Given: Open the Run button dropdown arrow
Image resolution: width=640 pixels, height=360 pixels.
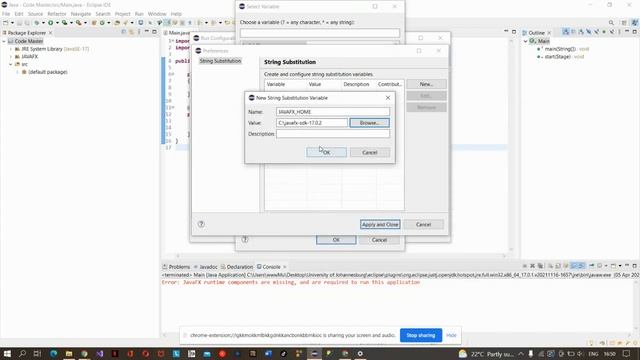Looking at the screenshot, I should pyautogui.click(x=57, y=23).
